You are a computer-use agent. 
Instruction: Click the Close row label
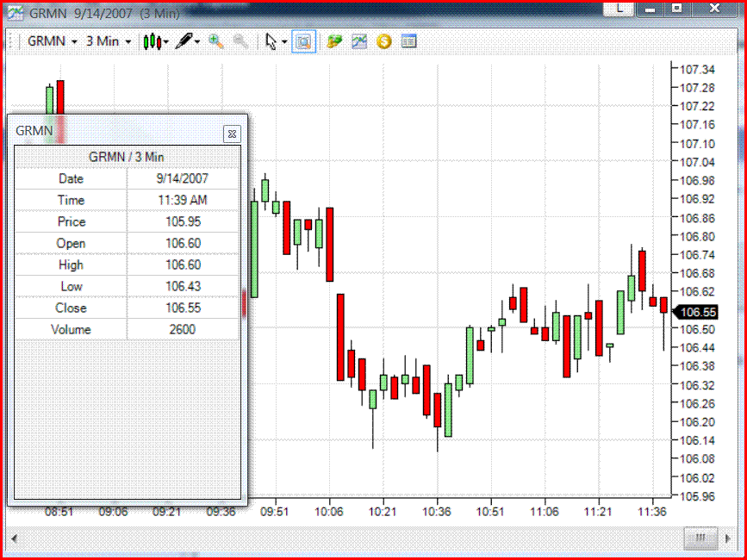(71, 308)
